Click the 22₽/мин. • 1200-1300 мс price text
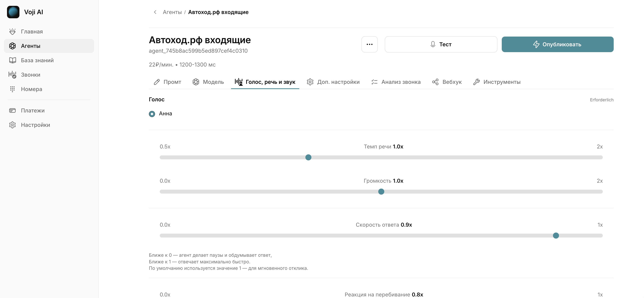The width and height of the screenshot is (644, 298). pyautogui.click(x=182, y=65)
